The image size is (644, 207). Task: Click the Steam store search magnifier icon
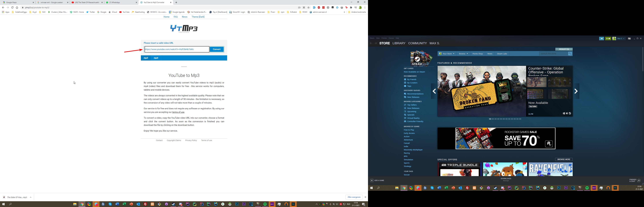tap(570, 53)
